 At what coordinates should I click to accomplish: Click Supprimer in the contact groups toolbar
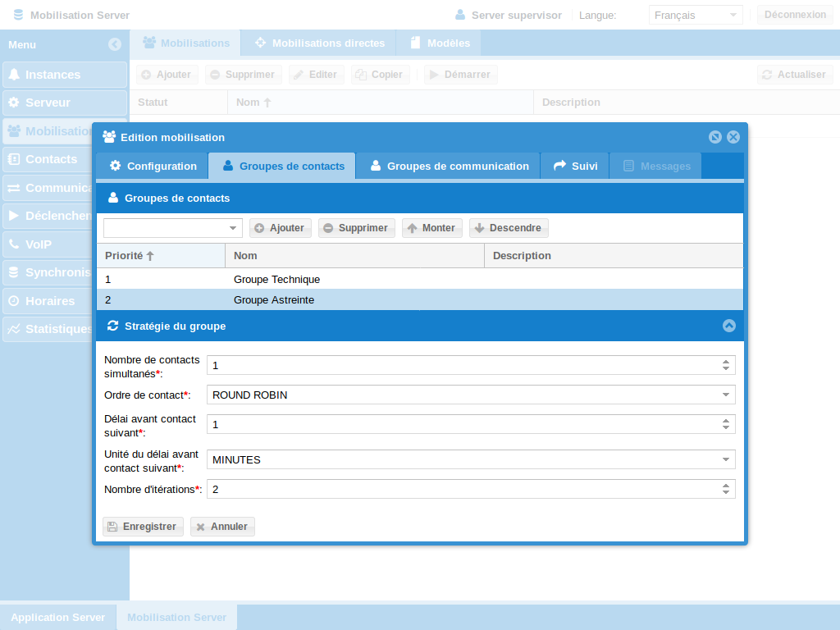[356, 228]
